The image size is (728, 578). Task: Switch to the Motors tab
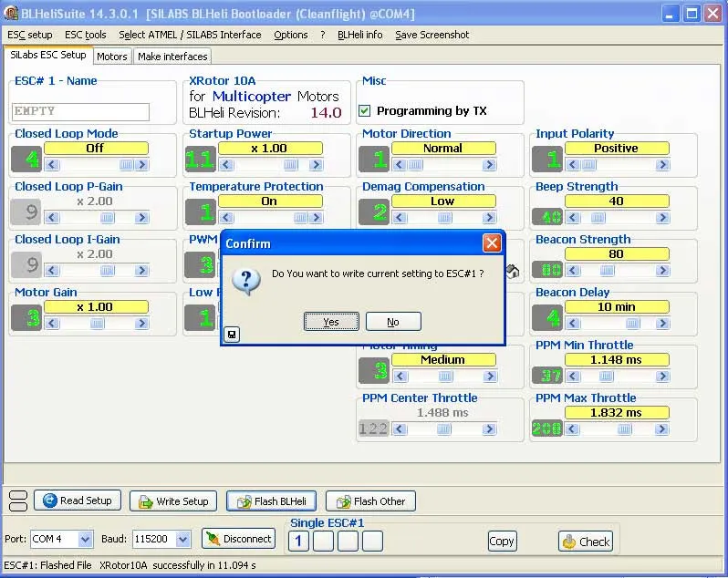click(112, 57)
